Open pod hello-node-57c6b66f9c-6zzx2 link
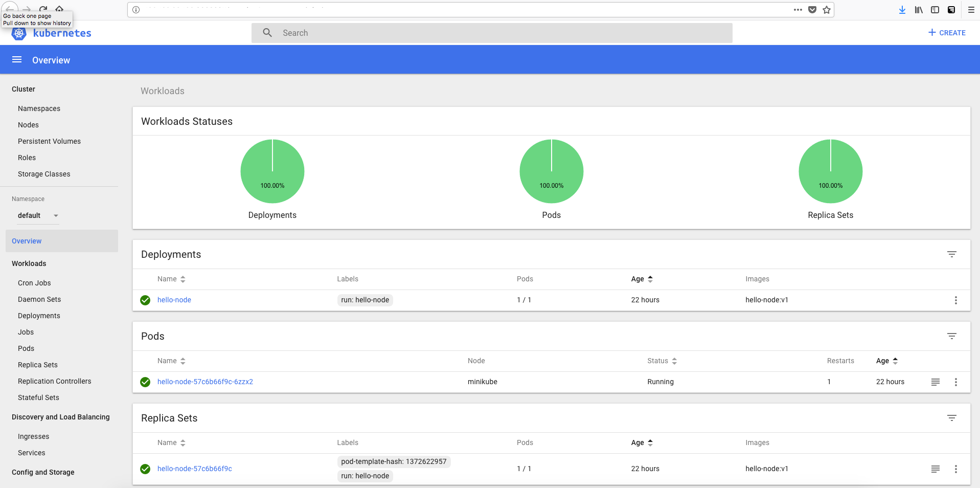980x488 pixels. [x=205, y=382]
